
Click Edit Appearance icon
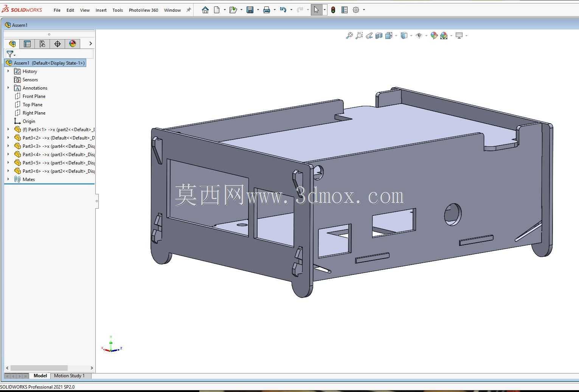point(434,36)
